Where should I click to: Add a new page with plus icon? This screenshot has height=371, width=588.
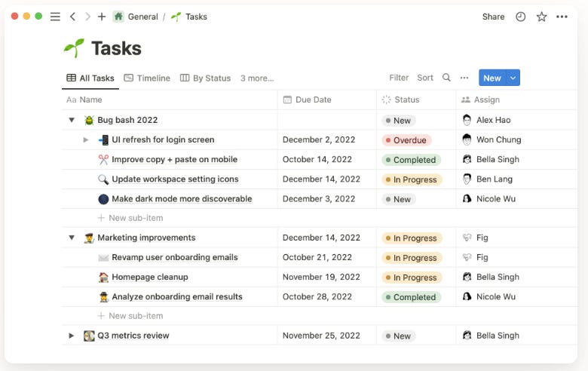(x=102, y=17)
